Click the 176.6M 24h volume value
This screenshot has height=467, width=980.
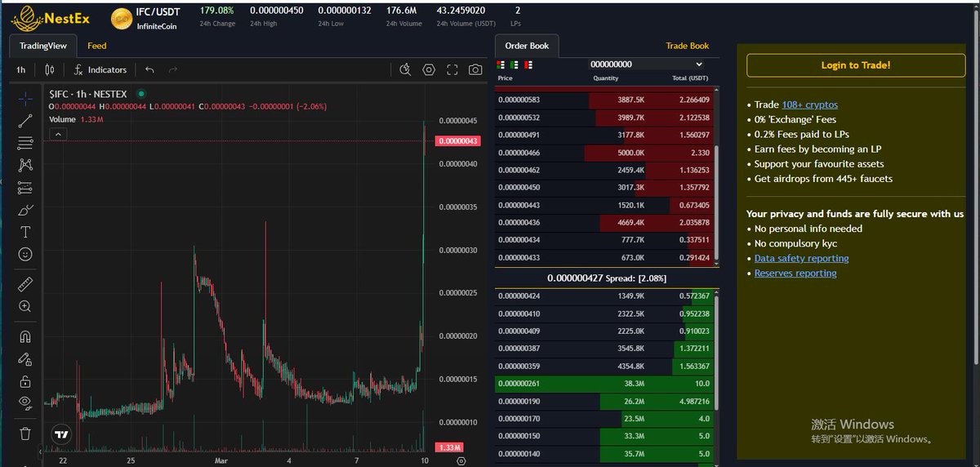pyautogui.click(x=402, y=11)
